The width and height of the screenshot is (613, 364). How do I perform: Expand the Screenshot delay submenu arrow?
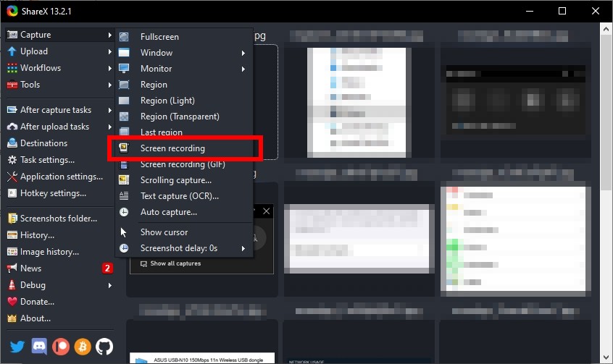coord(243,248)
